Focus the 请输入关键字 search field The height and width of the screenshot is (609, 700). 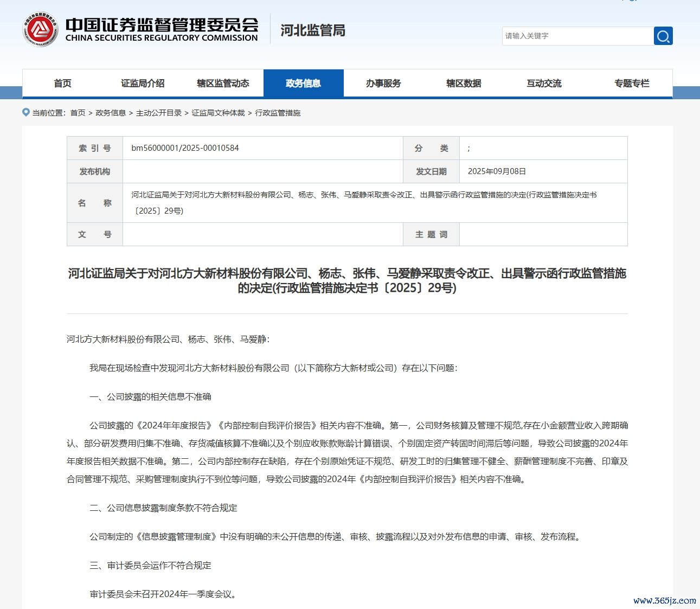click(577, 36)
